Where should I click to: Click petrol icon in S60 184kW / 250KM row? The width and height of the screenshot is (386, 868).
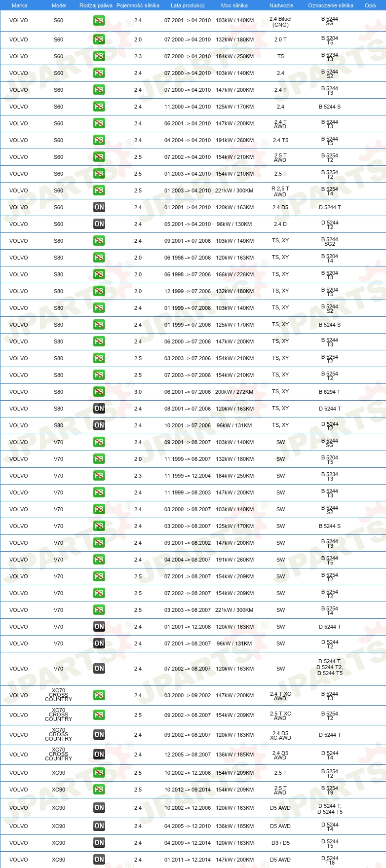point(99,56)
